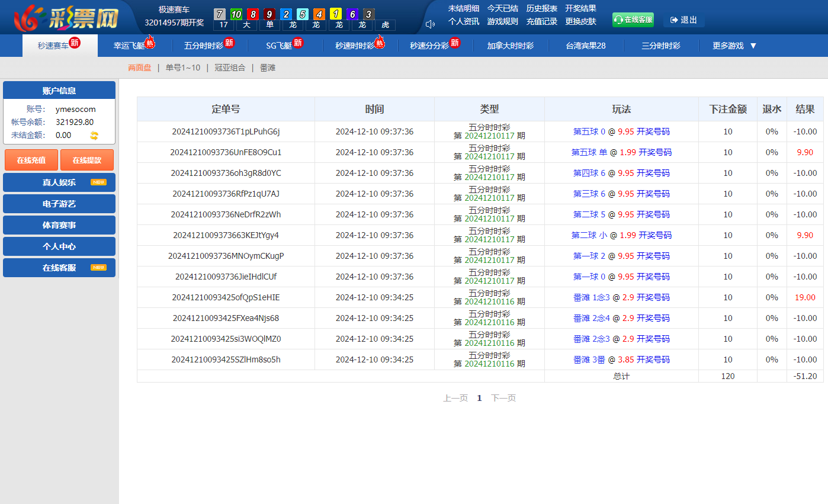Select the 秒速赛车 game tab
Screen dimensions: 828x504
(60, 46)
